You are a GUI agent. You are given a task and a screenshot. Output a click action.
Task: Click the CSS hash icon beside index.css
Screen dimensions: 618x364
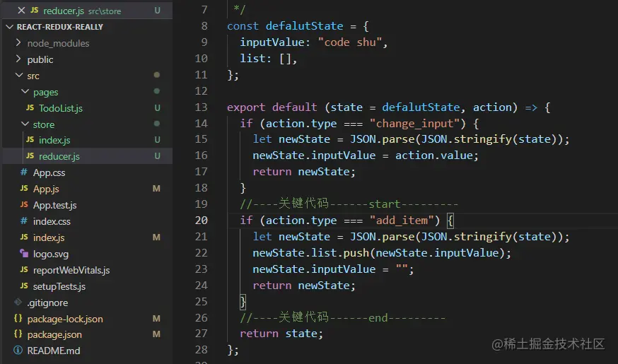(24, 221)
